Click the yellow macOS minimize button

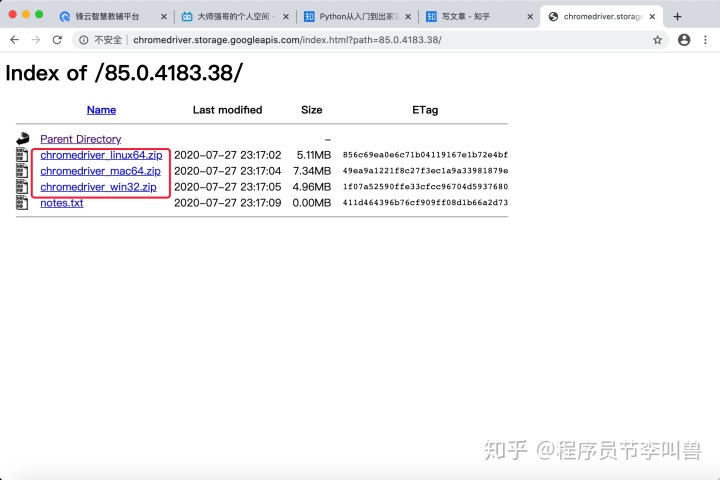tap(26, 14)
